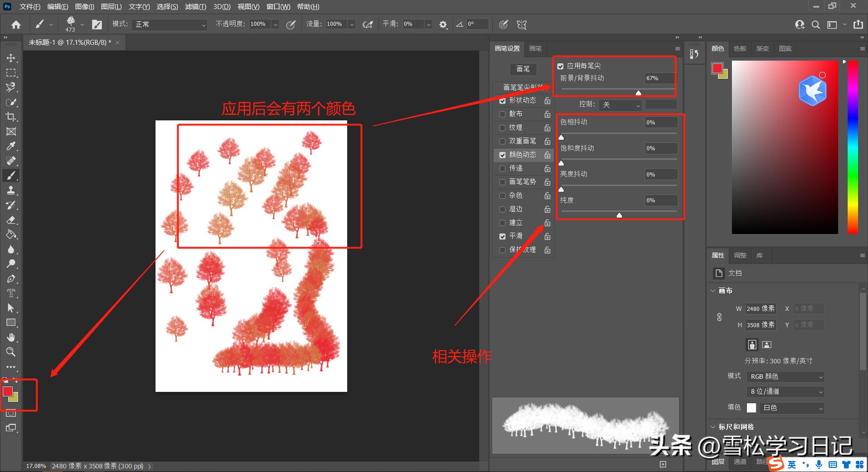Click the 画笔 brush button
This screenshot has width=868, height=472.
pos(523,69)
